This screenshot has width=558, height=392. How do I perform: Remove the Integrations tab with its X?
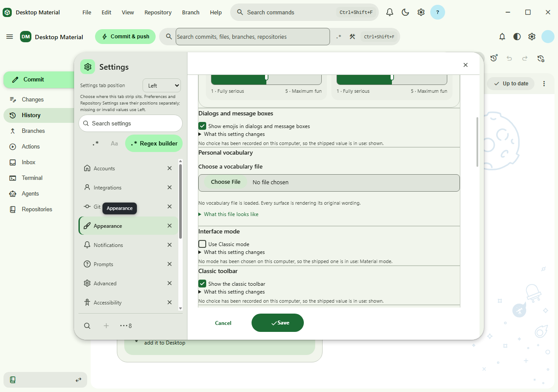coord(170,187)
